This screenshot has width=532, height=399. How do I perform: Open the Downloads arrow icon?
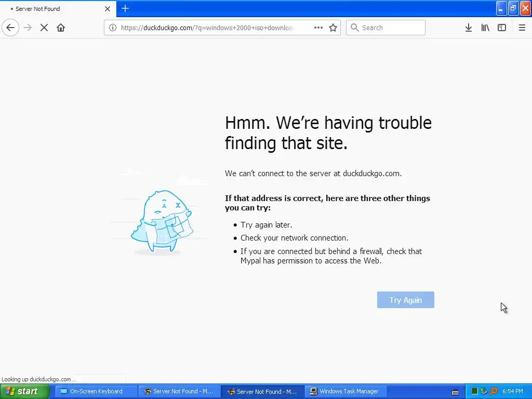tap(469, 28)
